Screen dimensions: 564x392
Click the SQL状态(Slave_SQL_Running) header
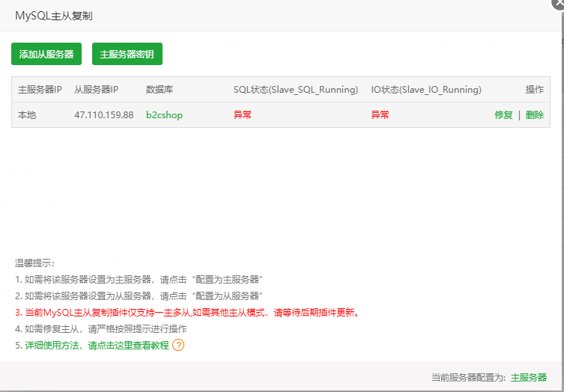pyautogui.click(x=296, y=90)
